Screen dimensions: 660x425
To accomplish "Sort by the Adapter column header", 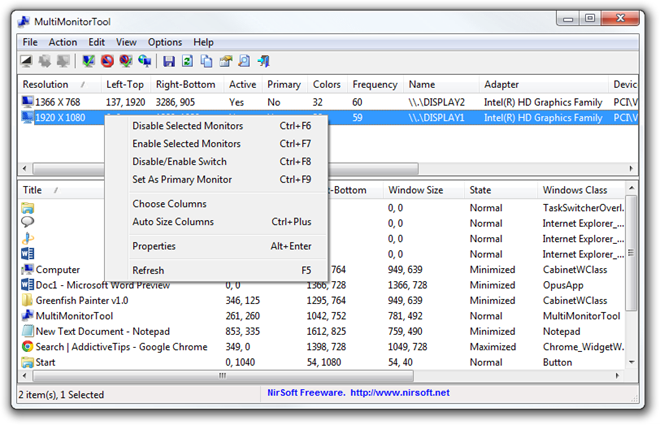I will (543, 84).
